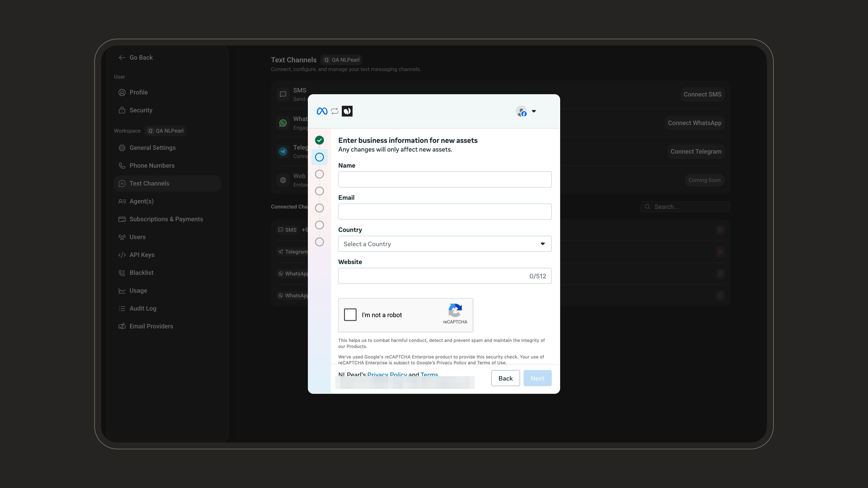Click the WhatsApp channel icon in Text Channels
Image resolution: width=868 pixels, height=488 pixels.
pyautogui.click(x=283, y=123)
